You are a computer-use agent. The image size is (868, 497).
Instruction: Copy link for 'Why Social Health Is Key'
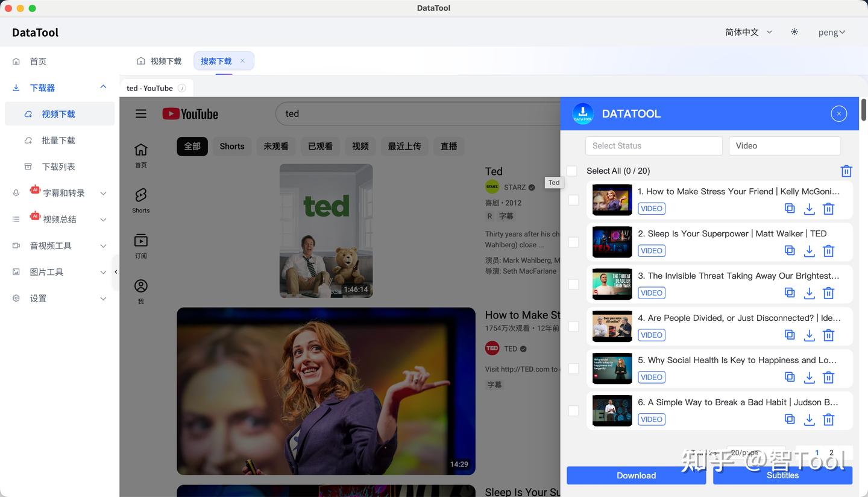[x=790, y=378]
